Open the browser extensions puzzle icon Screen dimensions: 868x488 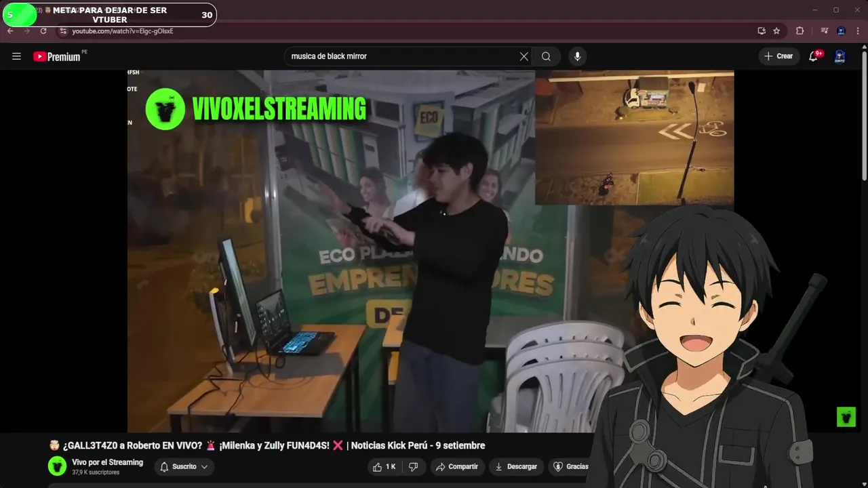800,31
